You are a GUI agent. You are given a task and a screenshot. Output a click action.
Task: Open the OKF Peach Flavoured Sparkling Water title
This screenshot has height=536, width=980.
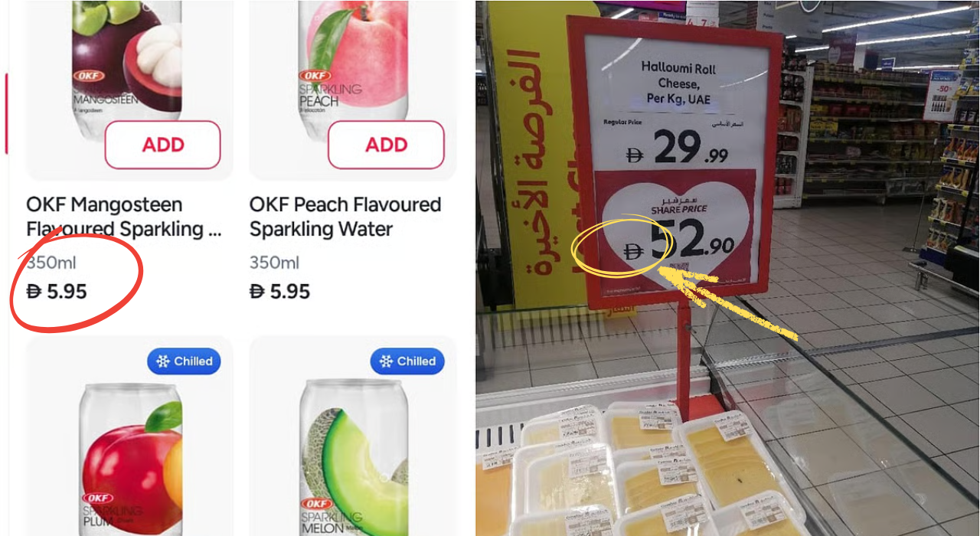[x=345, y=217]
